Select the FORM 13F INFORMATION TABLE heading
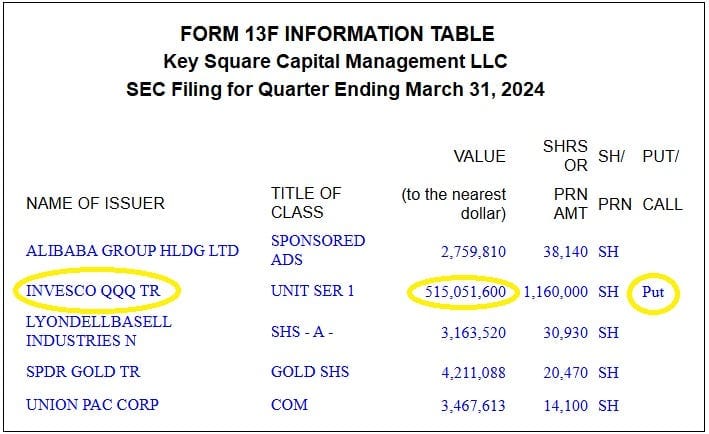This screenshot has height=434, width=709. click(337, 34)
